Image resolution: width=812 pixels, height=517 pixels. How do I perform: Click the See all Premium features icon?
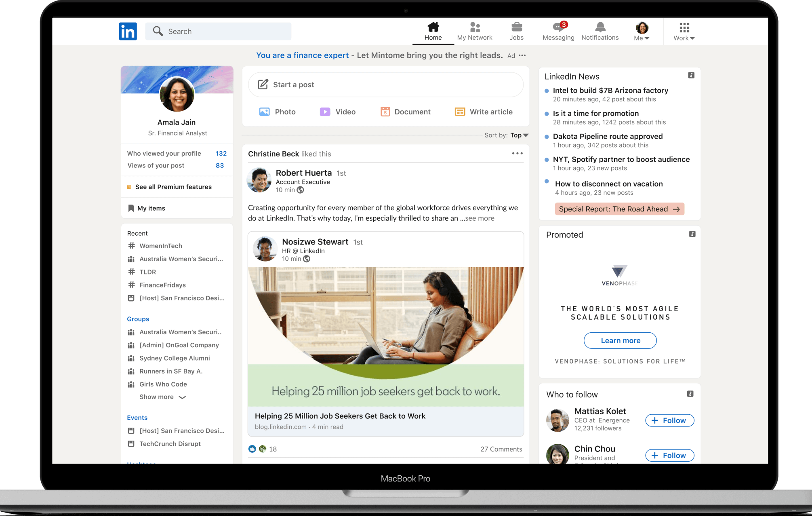129,187
